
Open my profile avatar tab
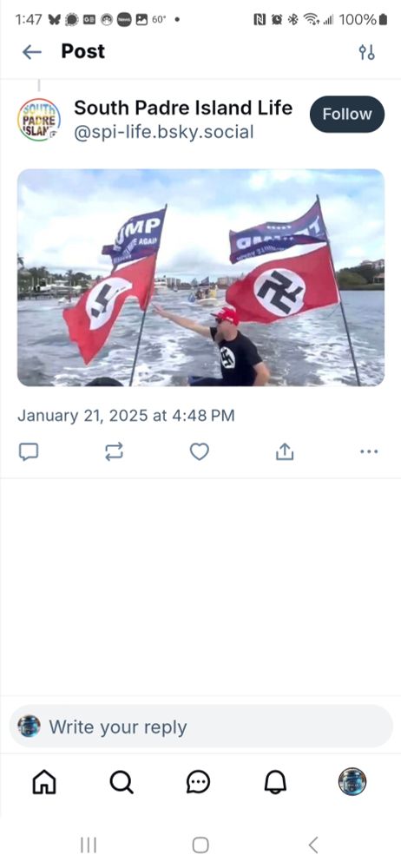click(352, 782)
